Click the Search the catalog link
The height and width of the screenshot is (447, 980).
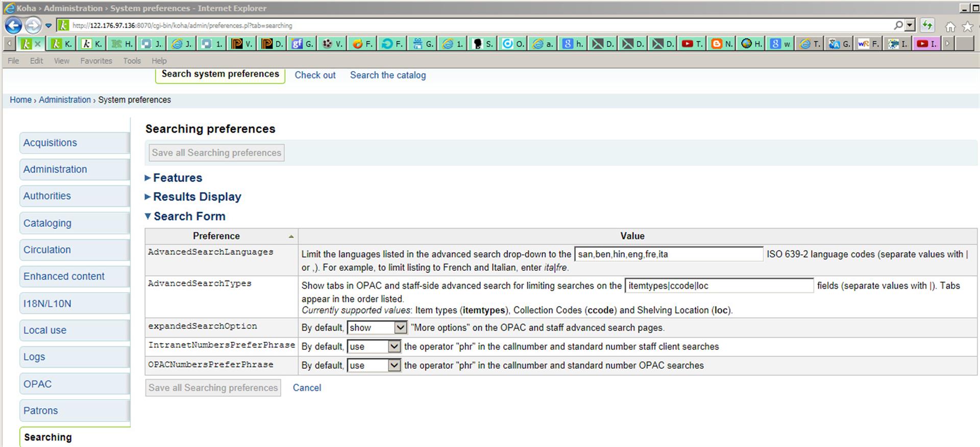(387, 75)
